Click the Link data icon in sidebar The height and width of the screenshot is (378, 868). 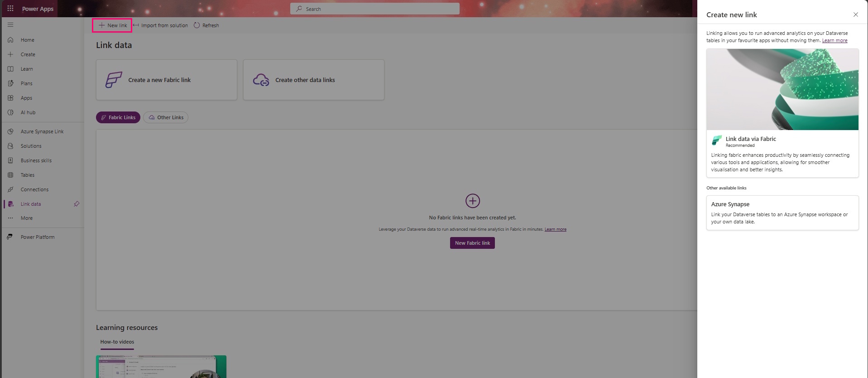pos(10,204)
